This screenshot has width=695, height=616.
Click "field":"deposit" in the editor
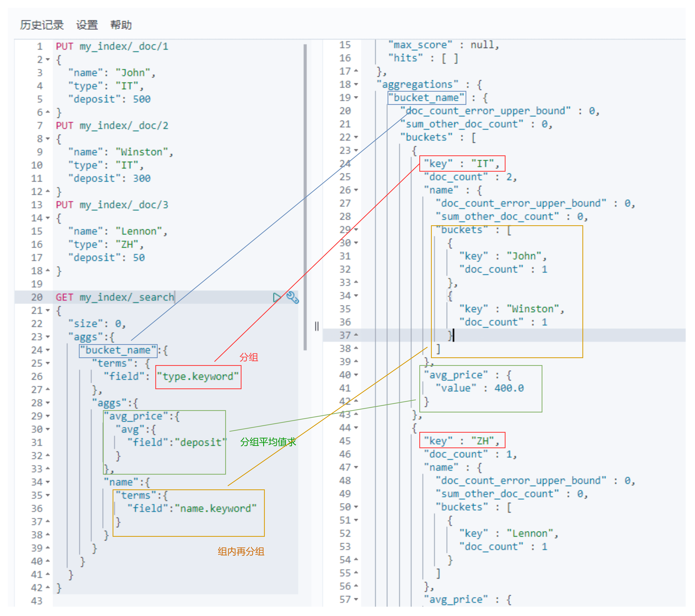pos(177,443)
